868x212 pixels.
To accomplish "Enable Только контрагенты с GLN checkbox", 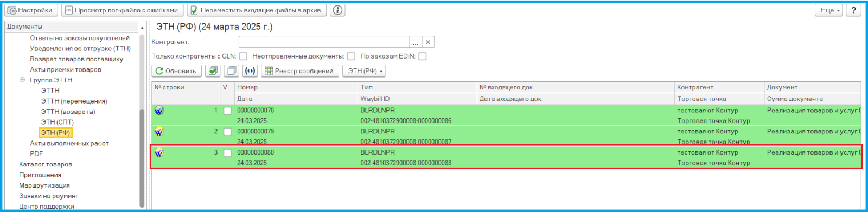I will pos(244,56).
